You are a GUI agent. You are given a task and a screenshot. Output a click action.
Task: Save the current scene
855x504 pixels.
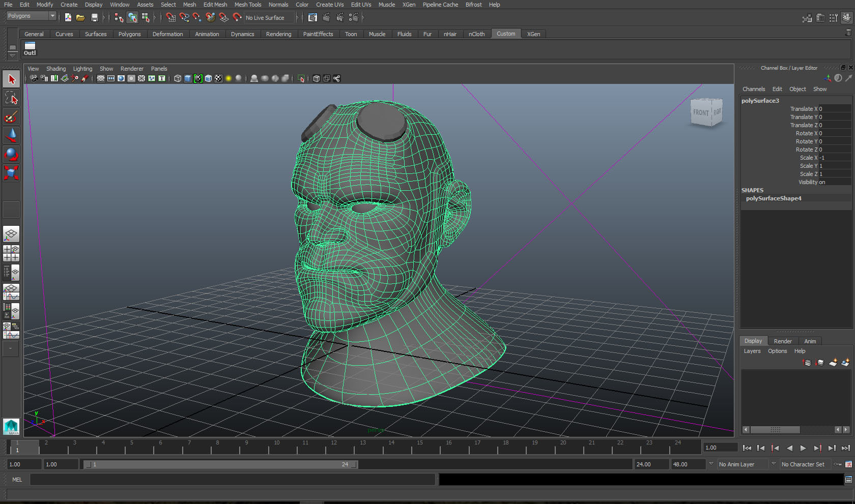pyautogui.click(x=94, y=18)
